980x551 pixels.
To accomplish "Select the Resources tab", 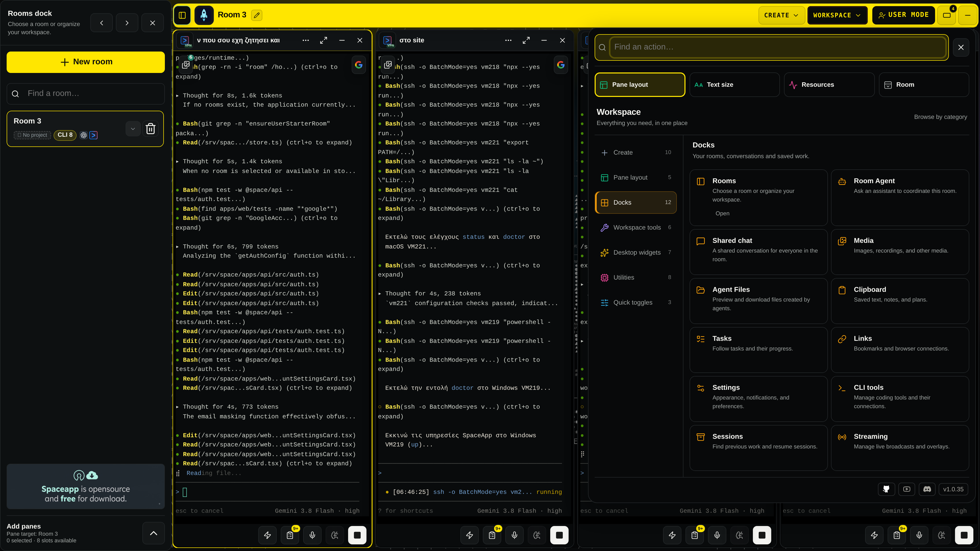I will tap(829, 85).
